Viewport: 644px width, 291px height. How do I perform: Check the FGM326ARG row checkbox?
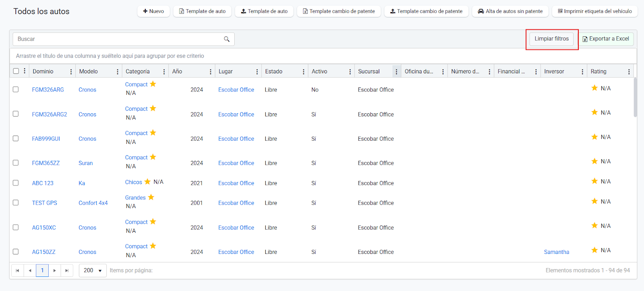tap(16, 89)
